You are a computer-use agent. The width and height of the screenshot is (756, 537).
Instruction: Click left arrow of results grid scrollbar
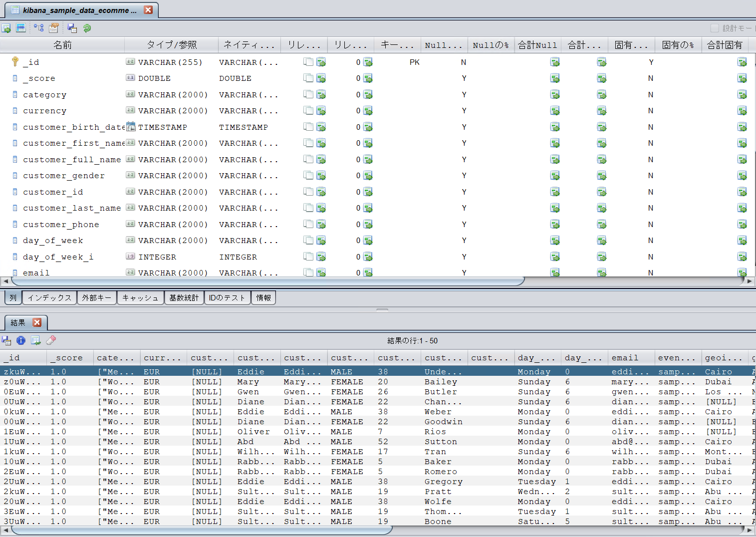pos(5,530)
